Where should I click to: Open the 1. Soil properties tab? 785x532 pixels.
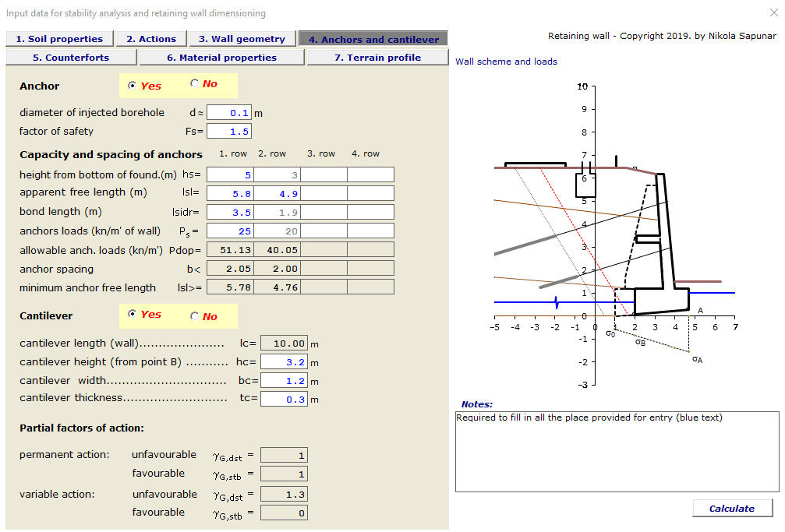(x=59, y=39)
